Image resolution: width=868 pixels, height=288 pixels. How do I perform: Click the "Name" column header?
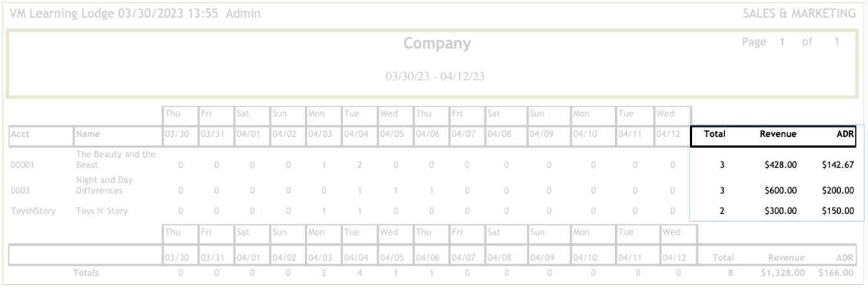88,134
